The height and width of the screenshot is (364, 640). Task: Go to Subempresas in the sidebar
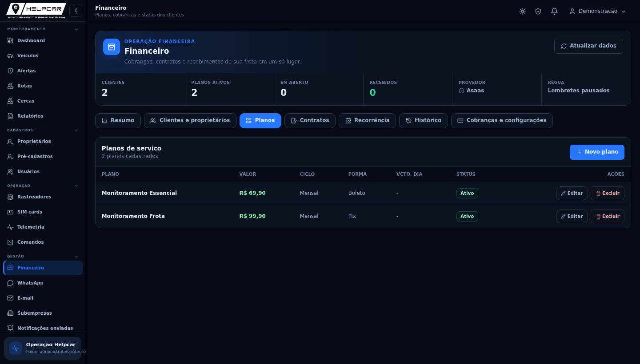(43, 313)
